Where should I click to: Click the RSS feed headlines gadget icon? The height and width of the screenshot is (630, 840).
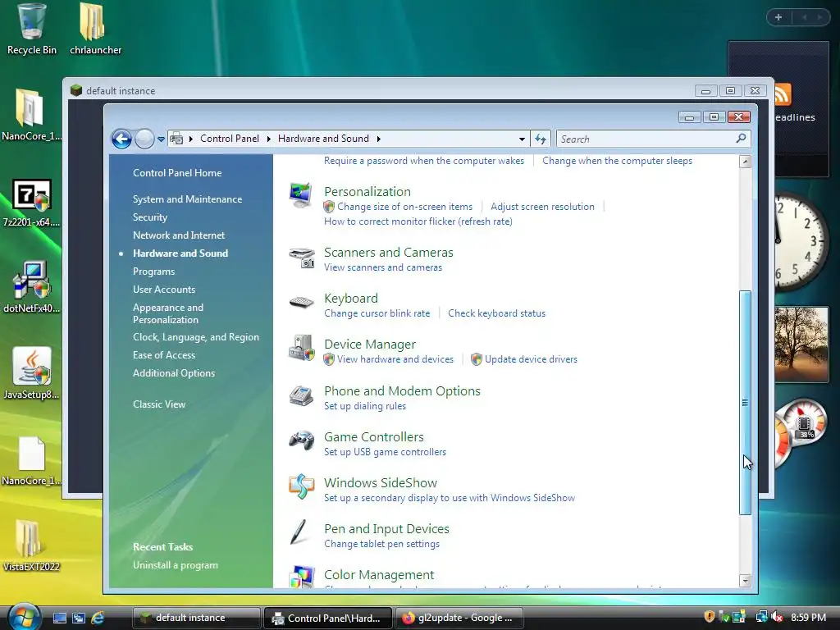[783, 95]
